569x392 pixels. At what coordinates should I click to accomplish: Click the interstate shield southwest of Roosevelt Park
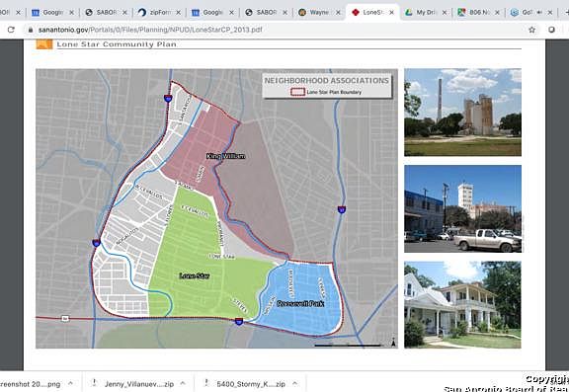[239, 321]
